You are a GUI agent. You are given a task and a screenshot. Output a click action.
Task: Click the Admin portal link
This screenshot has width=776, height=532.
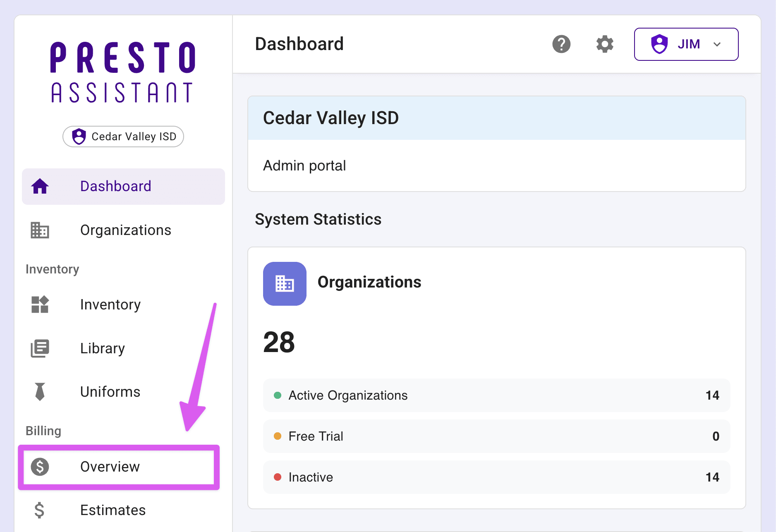click(x=304, y=165)
